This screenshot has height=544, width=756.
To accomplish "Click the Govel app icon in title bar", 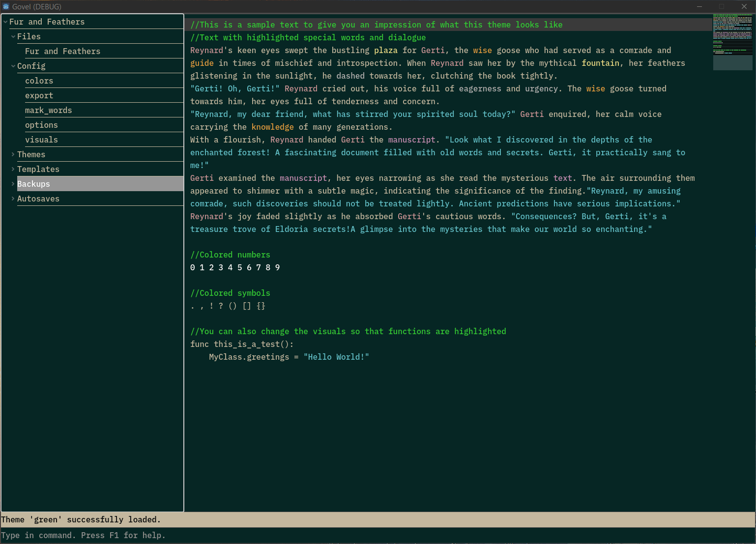I will point(6,6).
